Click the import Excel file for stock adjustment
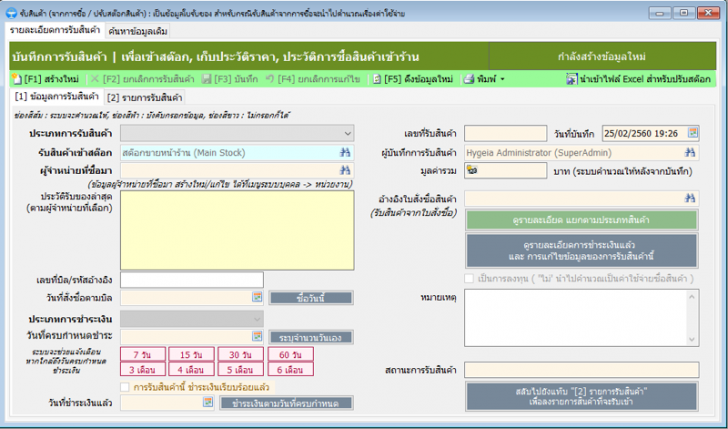The width and height of the screenshot is (728, 429). 638,79
